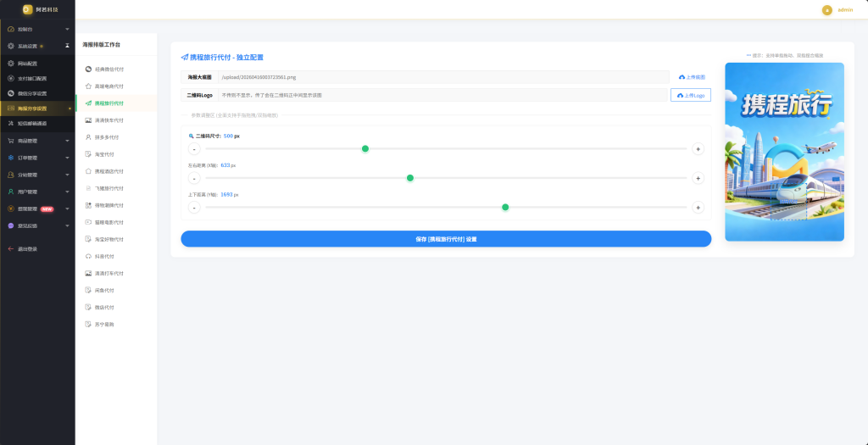Decrease 左右距离 X轴 with minus button
Viewport: 868px width, 445px height.
tap(194, 178)
